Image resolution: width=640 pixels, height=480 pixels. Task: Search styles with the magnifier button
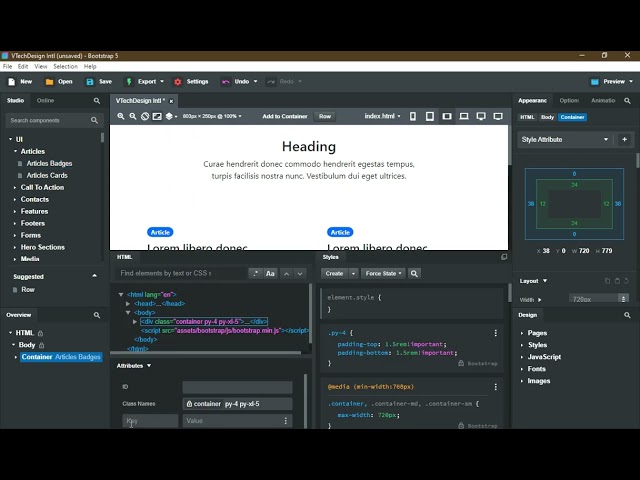pos(414,273)
